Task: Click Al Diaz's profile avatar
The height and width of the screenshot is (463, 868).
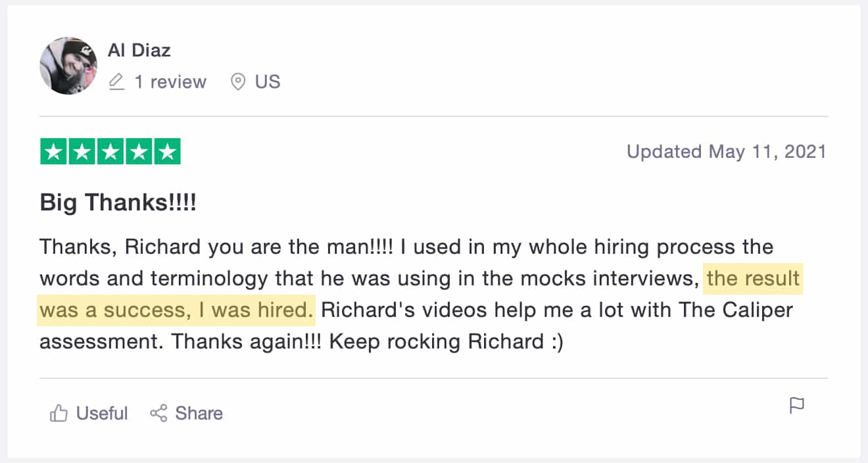Action: [x=68, y=66]
